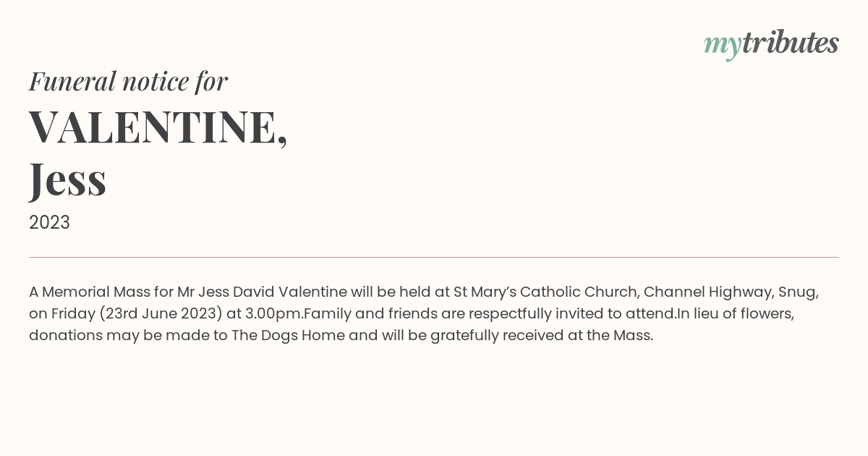Viewport: 868px width, 456px height.
Task: Click the "Jess" first name heading
Action: point(68,180)
